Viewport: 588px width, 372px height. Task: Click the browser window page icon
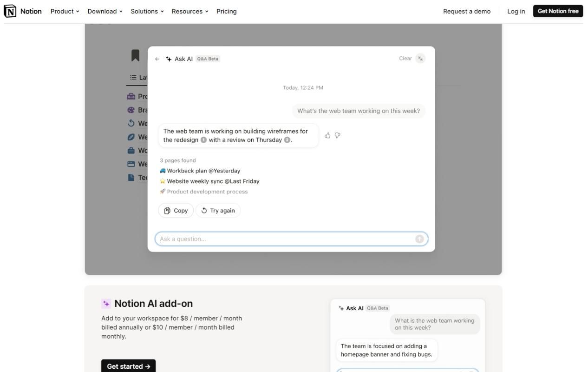[131, 164]
